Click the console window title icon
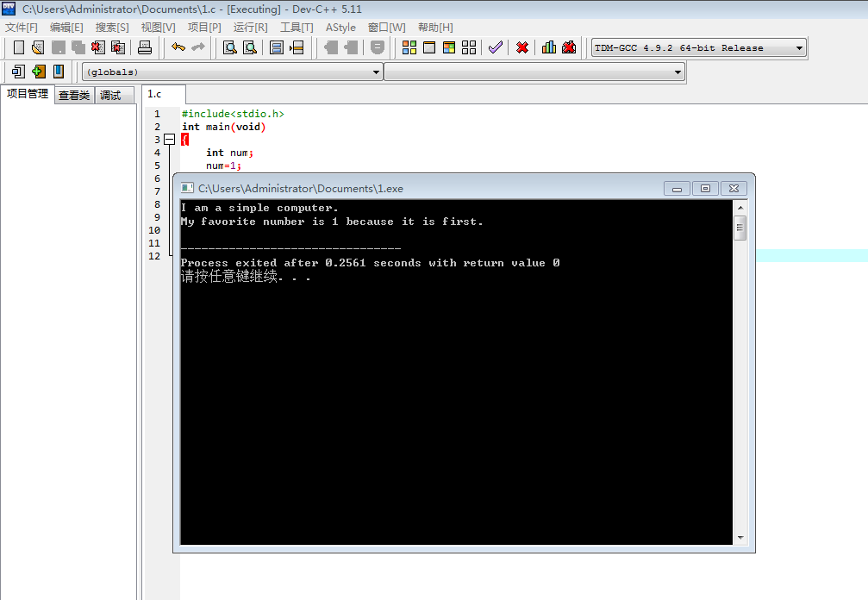Screen dimensions: 868x600 point(187,188)
